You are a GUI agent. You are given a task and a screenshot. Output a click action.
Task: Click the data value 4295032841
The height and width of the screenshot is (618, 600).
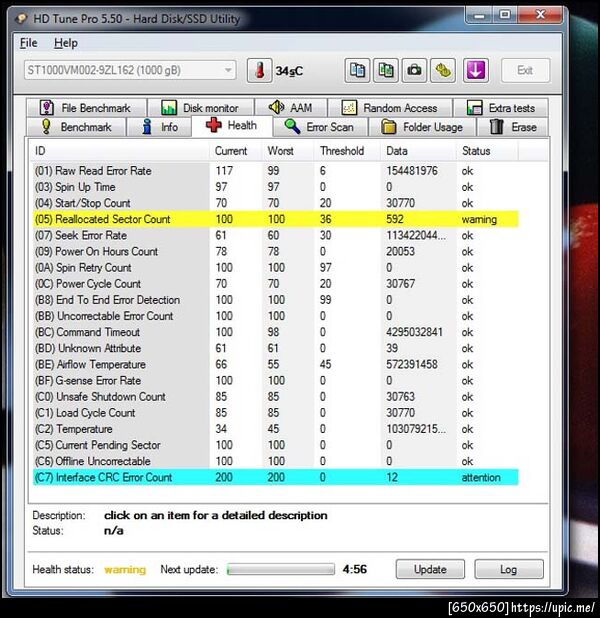414,332
